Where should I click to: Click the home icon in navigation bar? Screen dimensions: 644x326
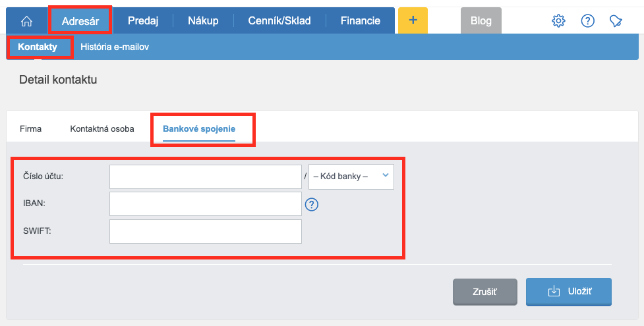point(27,20)
